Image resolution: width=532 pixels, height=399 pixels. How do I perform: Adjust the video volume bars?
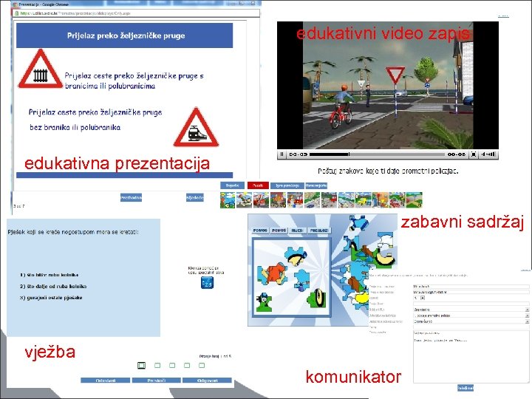click(488, 154)
